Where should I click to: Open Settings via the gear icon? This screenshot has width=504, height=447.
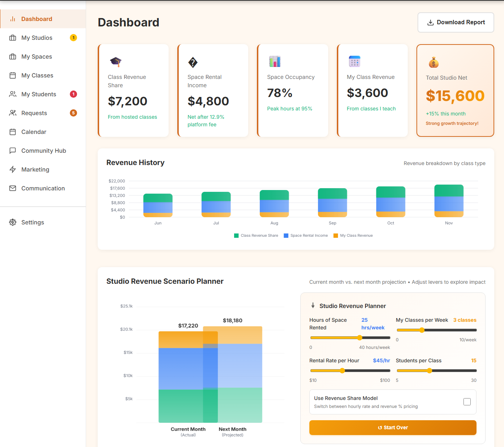click(13, 222)
